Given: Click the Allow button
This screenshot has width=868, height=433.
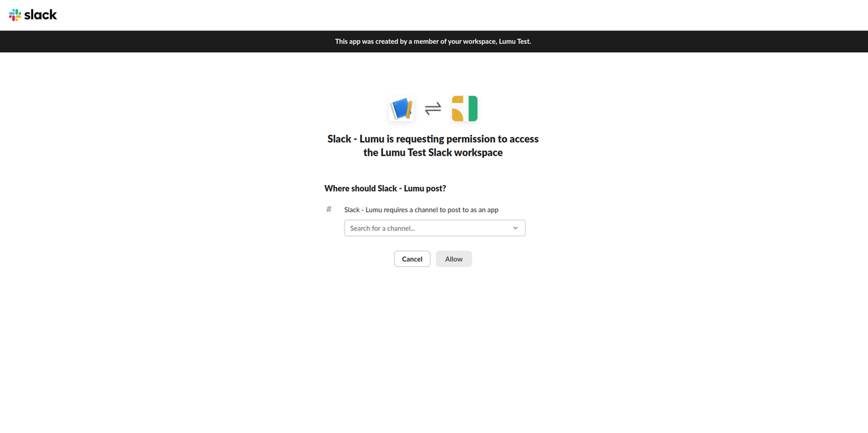Looking at the screenshot, I should click(x=454, y=259).
